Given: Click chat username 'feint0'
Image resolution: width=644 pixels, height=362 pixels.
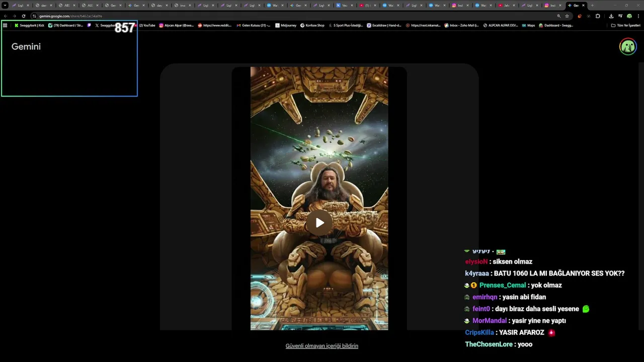Looking at the screenshot, I should point(481,309).
